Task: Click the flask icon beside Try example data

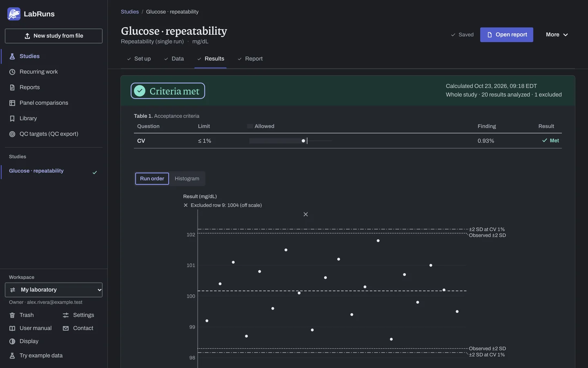Action: point(12,356)
